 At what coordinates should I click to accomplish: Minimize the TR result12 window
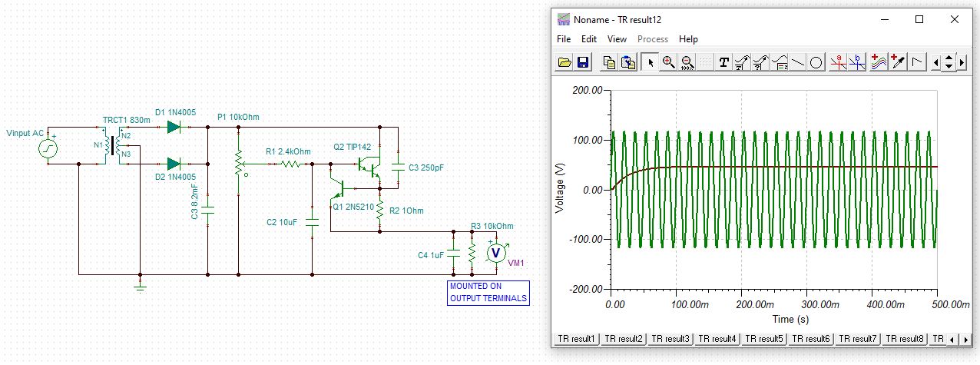884,18
